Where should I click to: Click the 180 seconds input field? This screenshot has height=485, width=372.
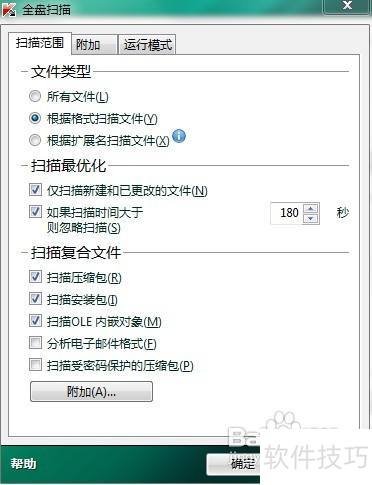pos(287,213)
